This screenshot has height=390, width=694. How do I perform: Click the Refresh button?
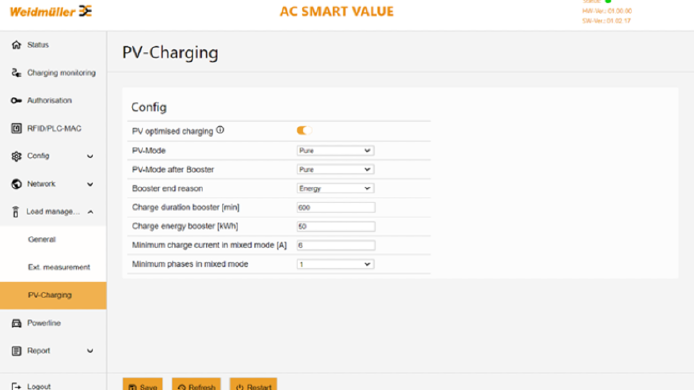pos(196,385)
